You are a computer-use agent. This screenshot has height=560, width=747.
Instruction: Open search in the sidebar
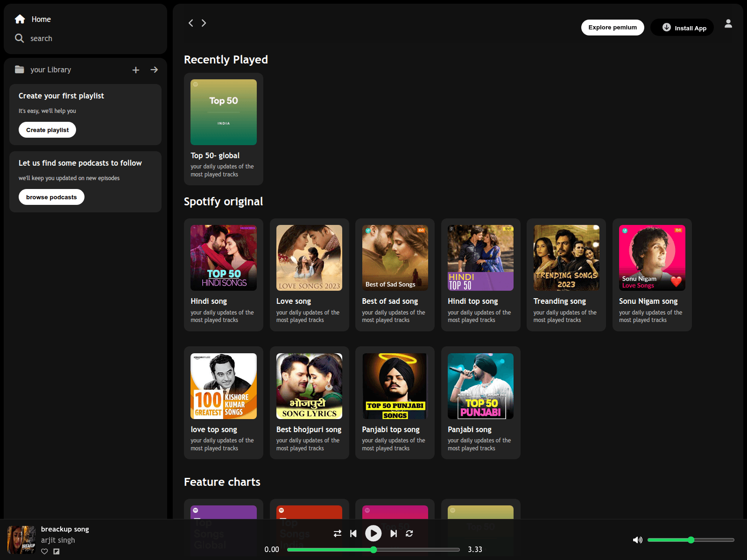(x=33, y=38)
